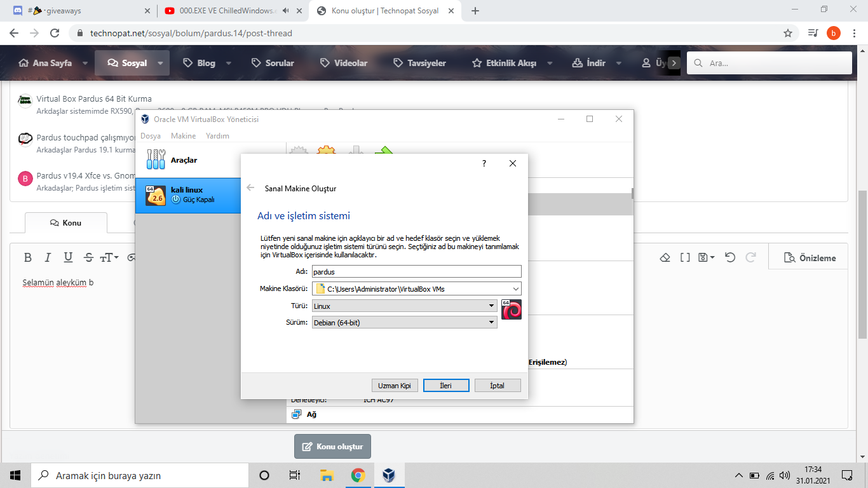
Task: Open thread 'Virtual Box Pardus 64 Bit Kurma'
Action: [94, 99]
